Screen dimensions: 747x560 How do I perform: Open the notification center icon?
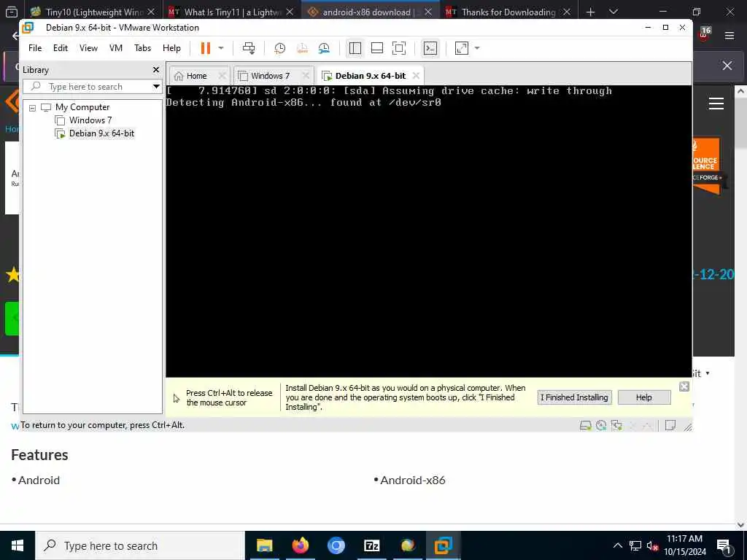point(724,545)
